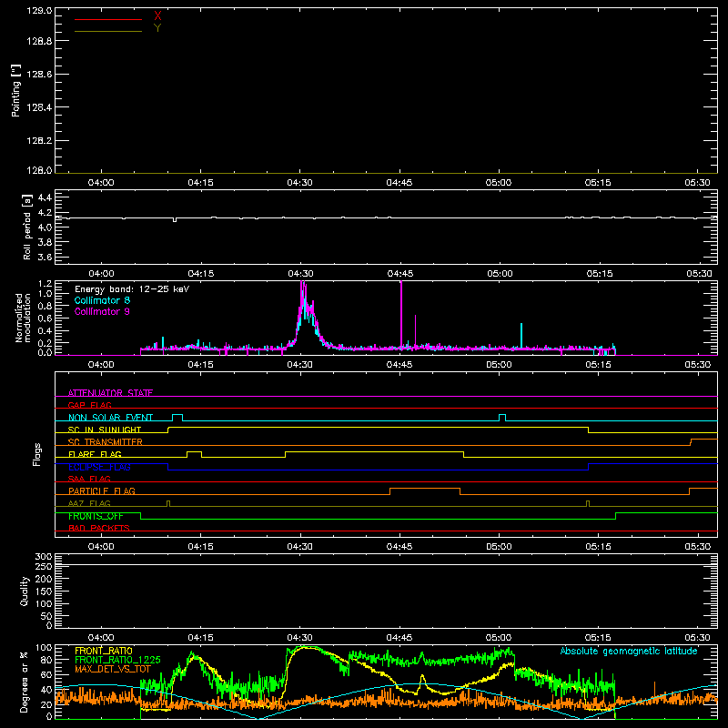Click the red X legend line

click(108, 19)
